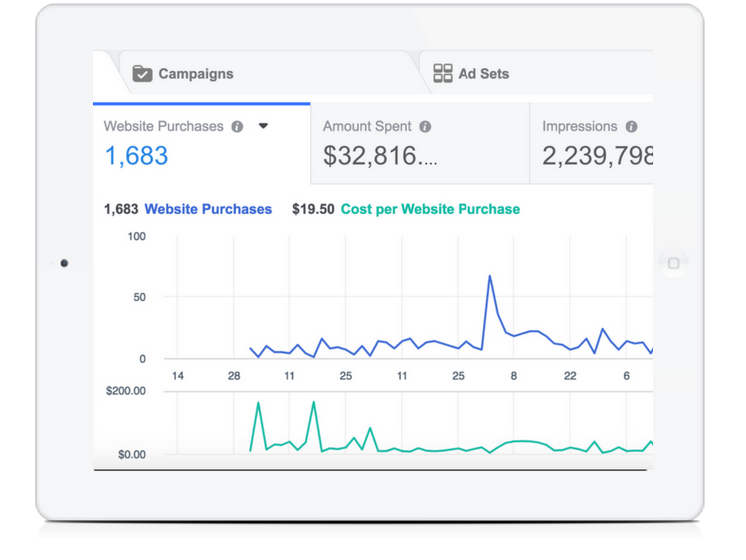Screen dimensions: 746x560
Task: Click the Ad Sets grid icon
Action: point(443,74)
